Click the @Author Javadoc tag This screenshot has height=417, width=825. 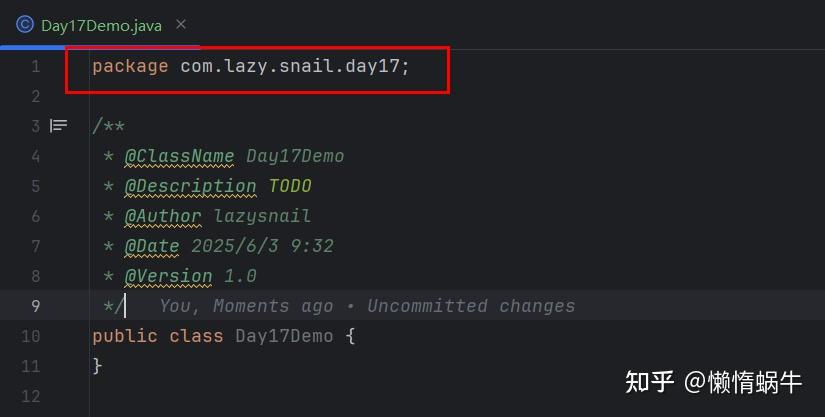(162, 216)
